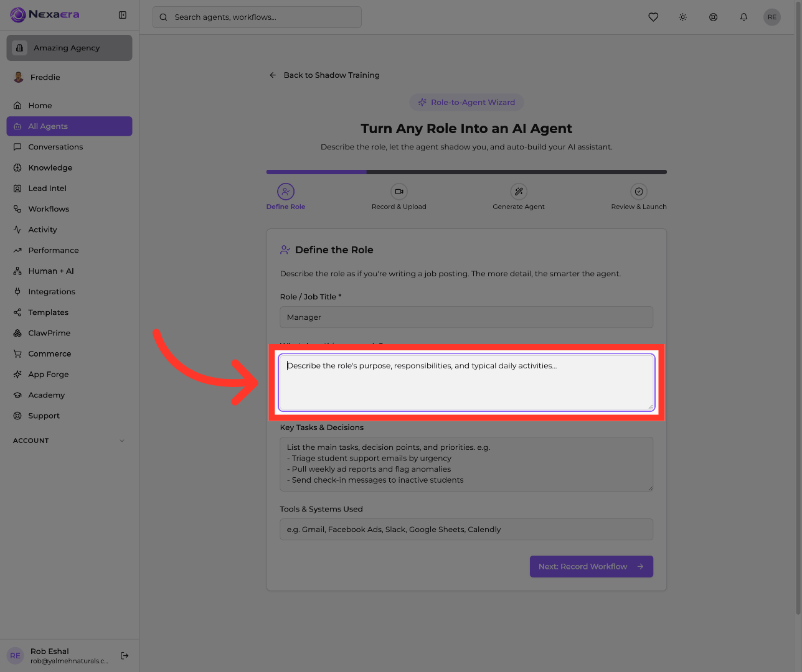Open Templates
This screenshot has height=672, width=802.
(x=69, y=312)
